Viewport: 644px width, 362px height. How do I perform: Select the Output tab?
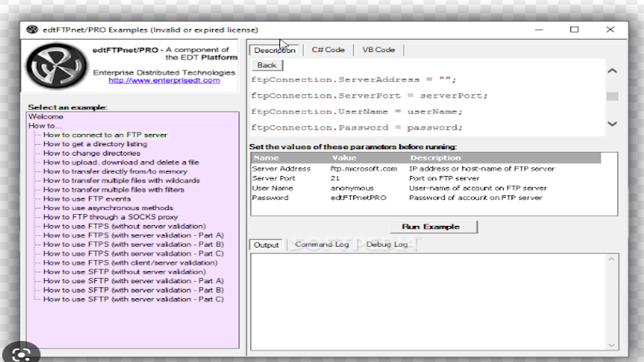pyautogui.click(x=266, y=245)
